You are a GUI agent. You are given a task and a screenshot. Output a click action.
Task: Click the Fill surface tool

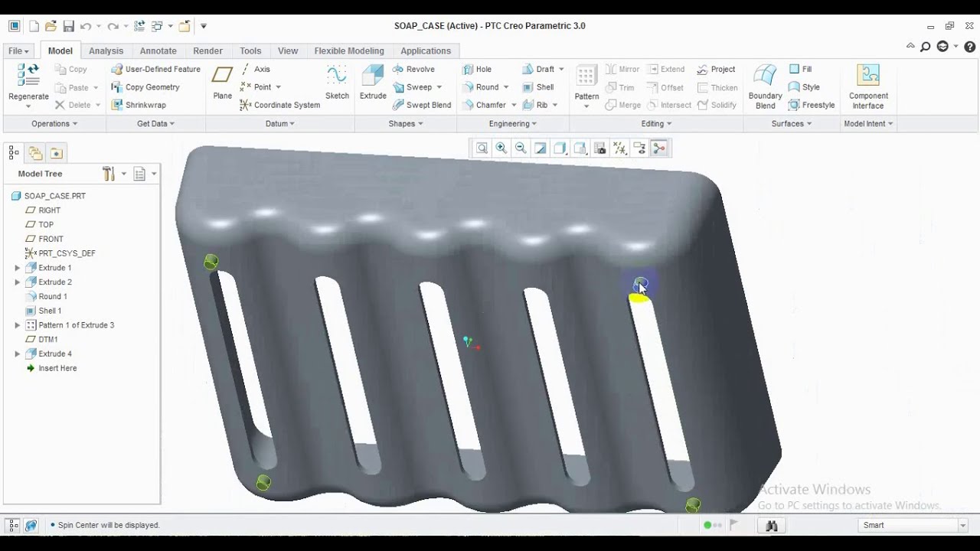click(x=800, y=69)
